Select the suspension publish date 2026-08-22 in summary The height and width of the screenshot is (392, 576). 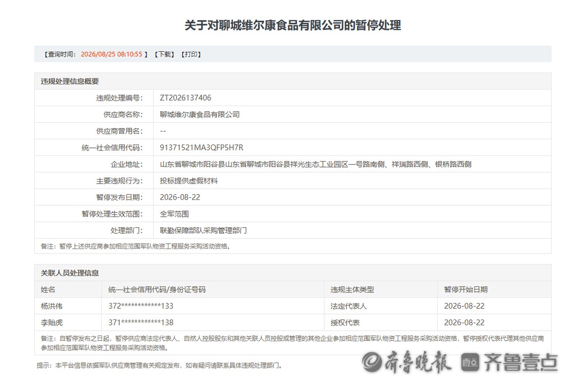pyautogui.click(x=180, y=197)
